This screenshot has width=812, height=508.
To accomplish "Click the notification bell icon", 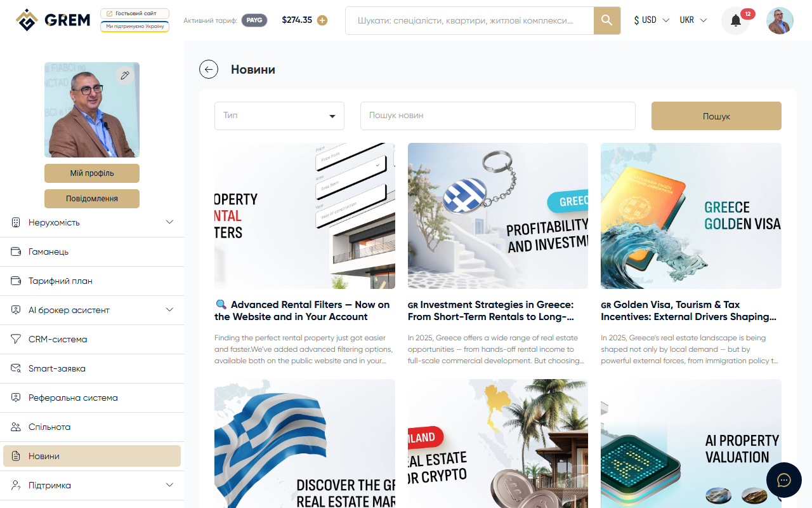I will click(x=736, y=21).
